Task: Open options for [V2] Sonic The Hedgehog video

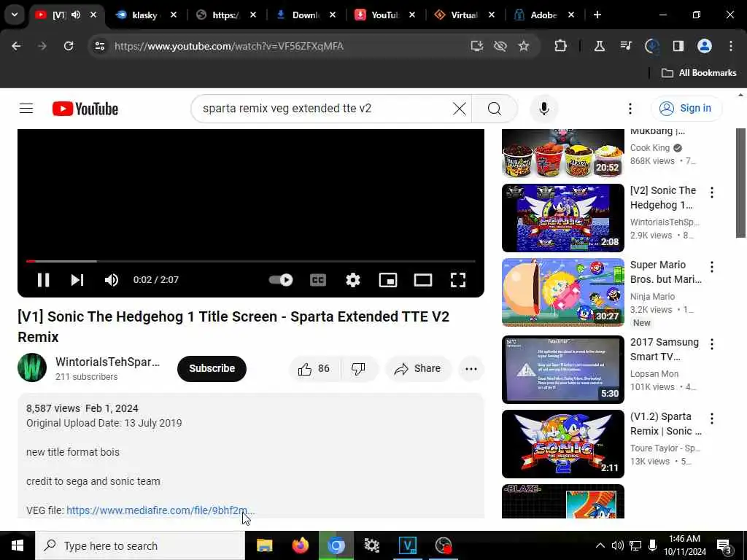Action: pos(712,192)
